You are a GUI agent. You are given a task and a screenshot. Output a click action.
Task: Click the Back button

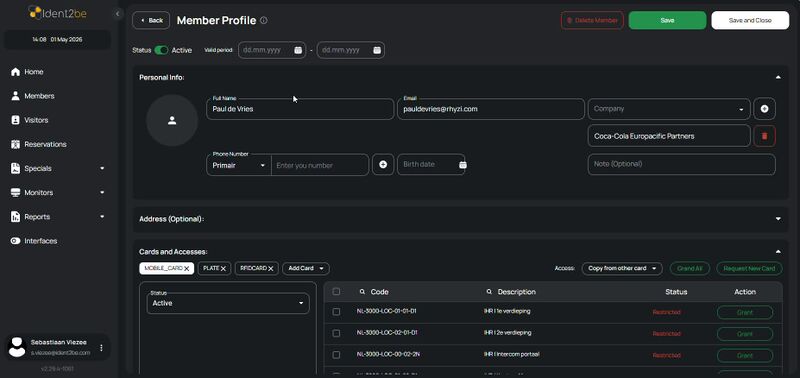tap(151, 20)
